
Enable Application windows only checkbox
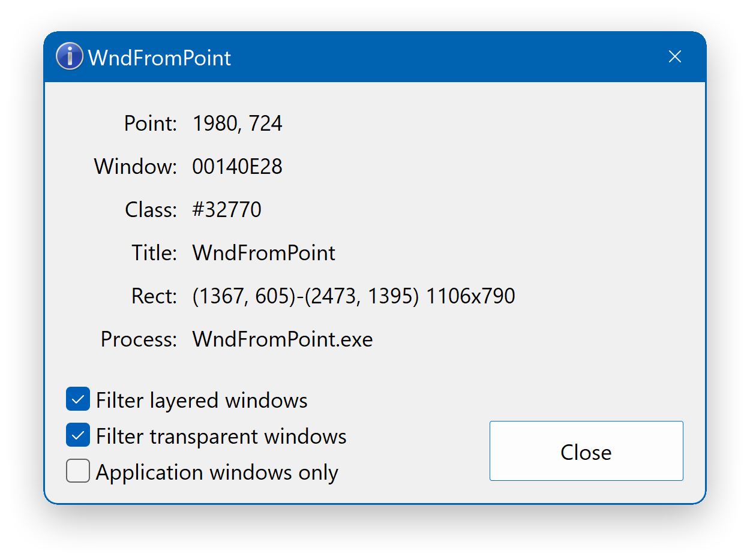click(78, 471)
